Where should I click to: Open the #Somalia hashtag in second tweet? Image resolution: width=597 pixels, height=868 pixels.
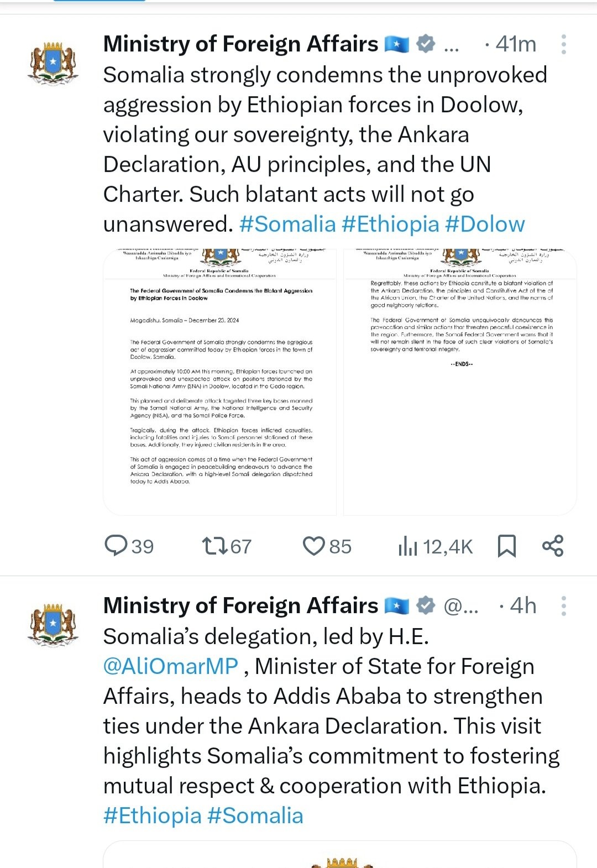255,816
